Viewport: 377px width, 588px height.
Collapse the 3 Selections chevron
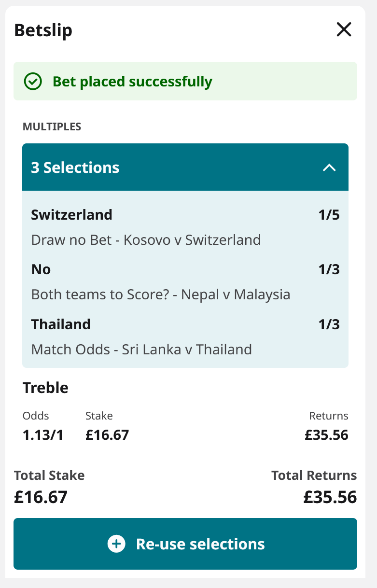329,168
